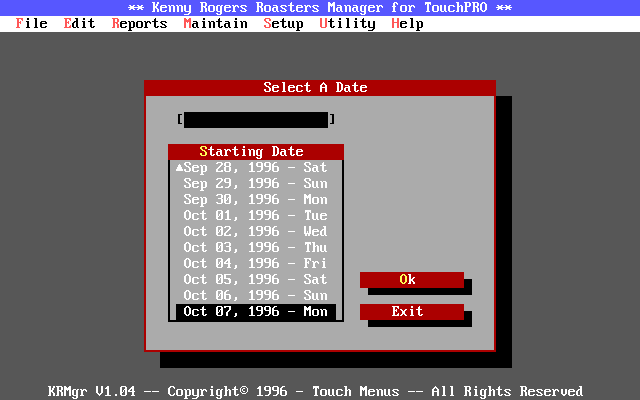This screenshot has height=400, width=640.
Task: Open the Help menu
Action: (x=407, y=24)
